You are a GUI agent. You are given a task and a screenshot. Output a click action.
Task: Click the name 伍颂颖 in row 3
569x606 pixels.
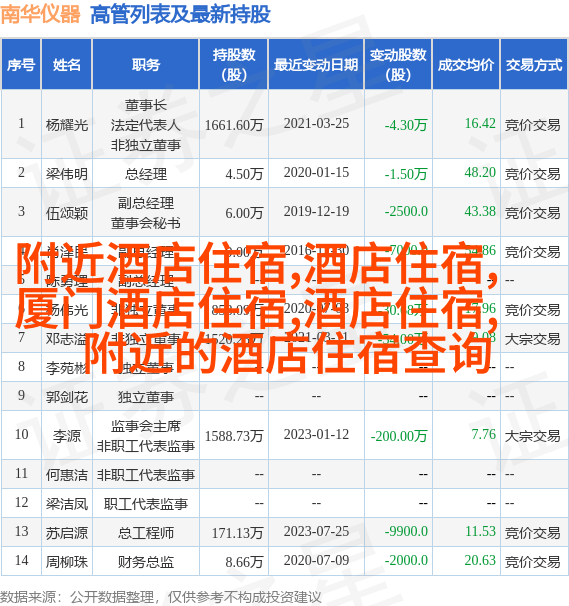pos(66,213)
